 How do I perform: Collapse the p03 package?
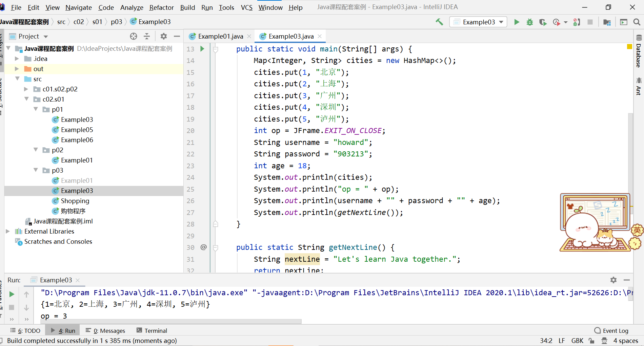(36, 170)
